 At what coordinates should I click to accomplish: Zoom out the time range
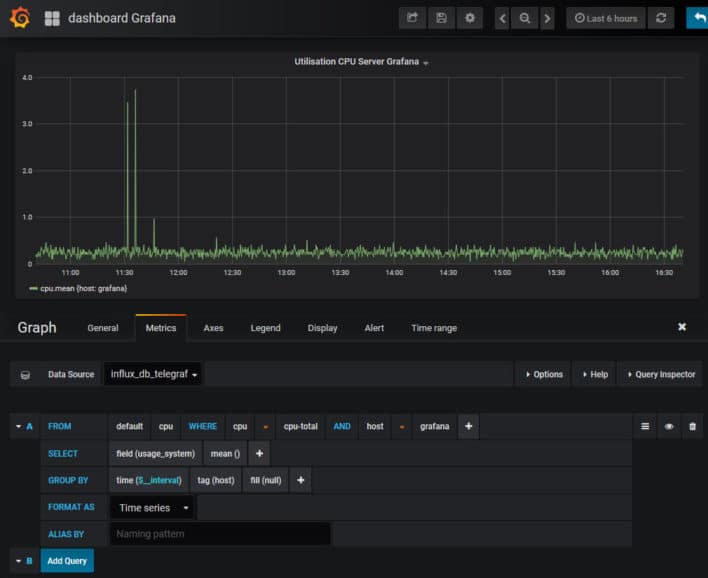[524, 18]
